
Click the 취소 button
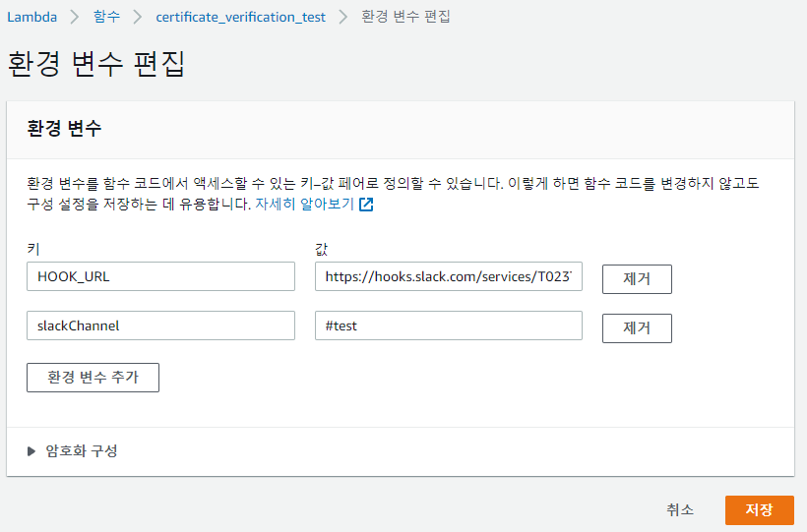680,510
